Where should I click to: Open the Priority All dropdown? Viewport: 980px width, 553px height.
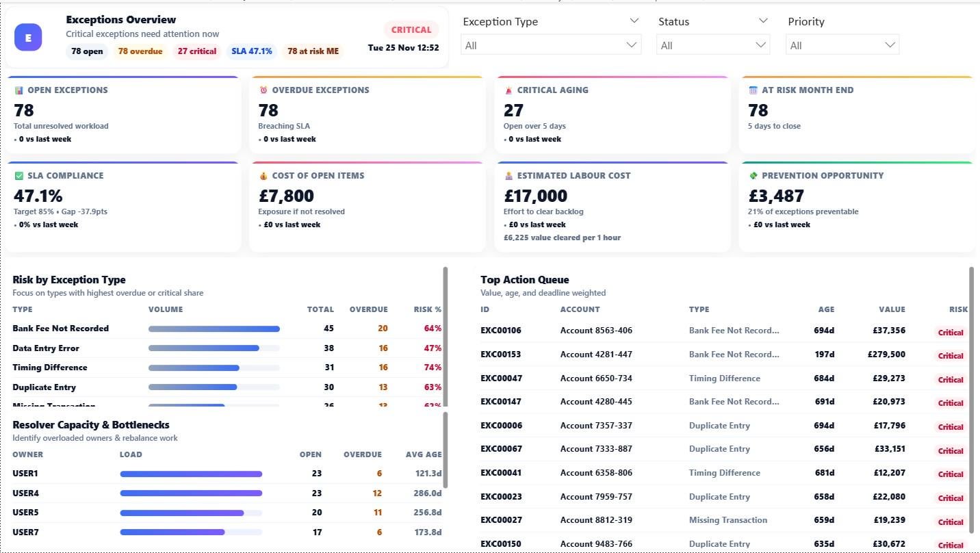coord(842,45)
